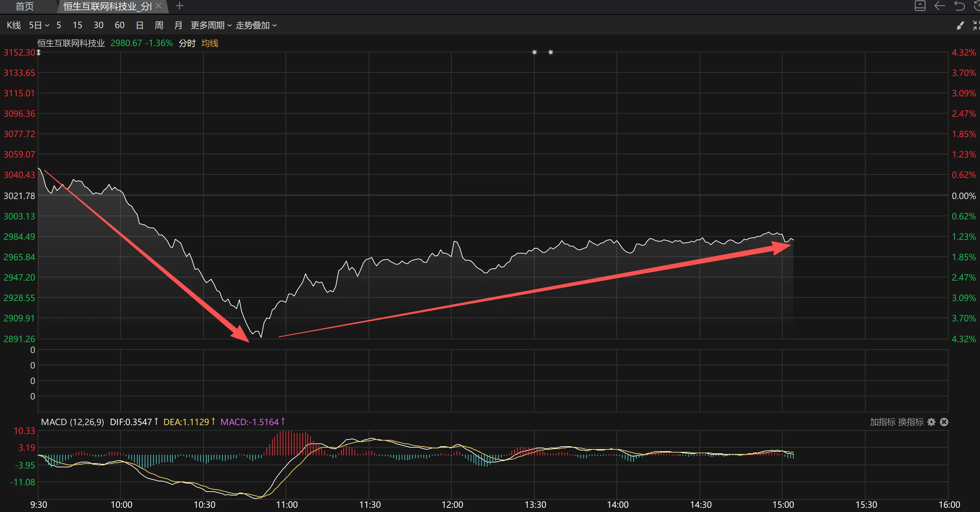Expand the 5日 period dropdown
Image resolution: width=980 pixels, height=512 pixels.
(39, 25)
